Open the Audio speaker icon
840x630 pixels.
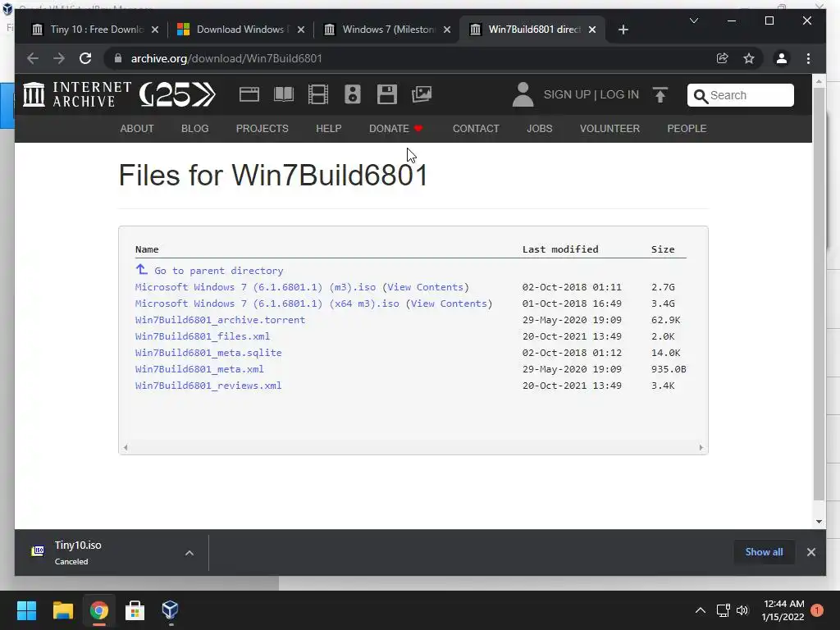(x=353, y=95)
